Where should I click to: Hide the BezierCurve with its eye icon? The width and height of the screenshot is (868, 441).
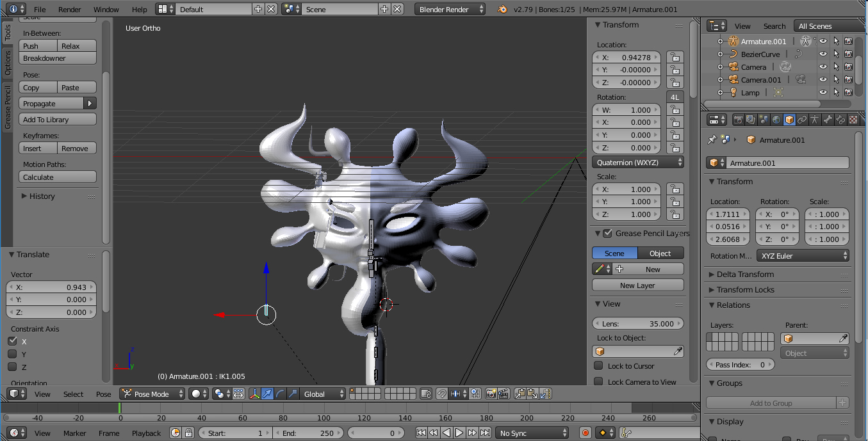[x=823, y=54]
